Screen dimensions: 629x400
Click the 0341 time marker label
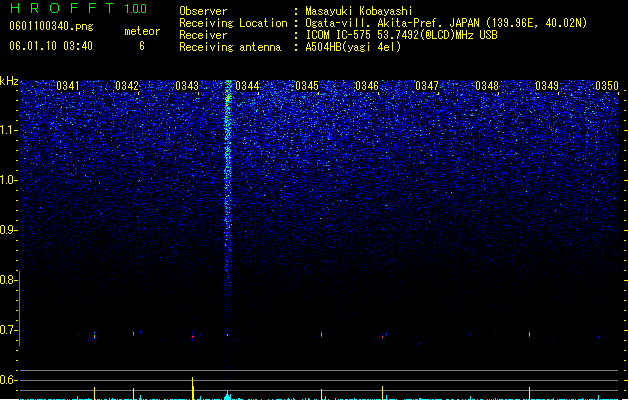click(68, 86)
